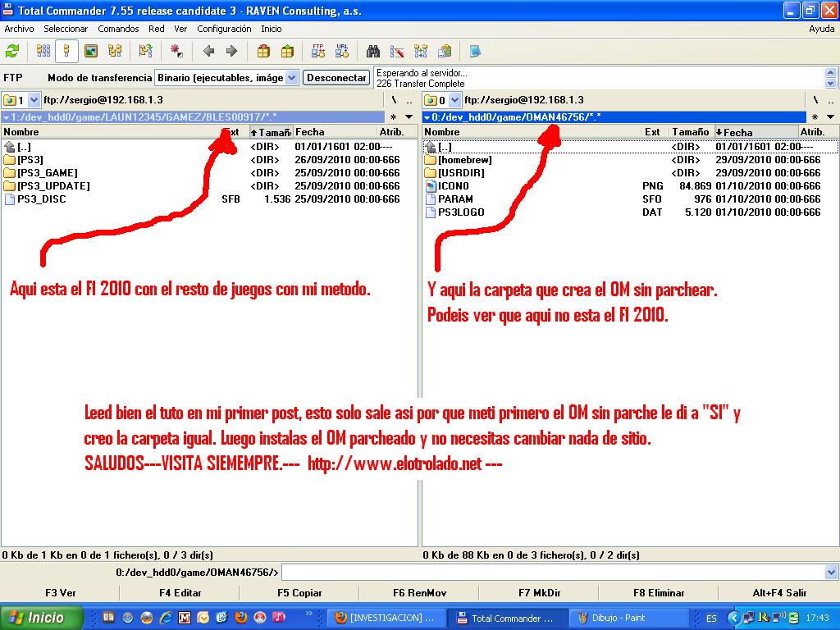Click the multi-rename tool icon

point(397,52)
